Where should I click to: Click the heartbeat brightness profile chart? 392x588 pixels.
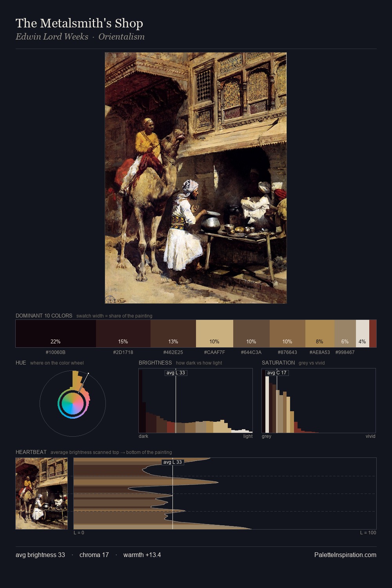point(225,494)
